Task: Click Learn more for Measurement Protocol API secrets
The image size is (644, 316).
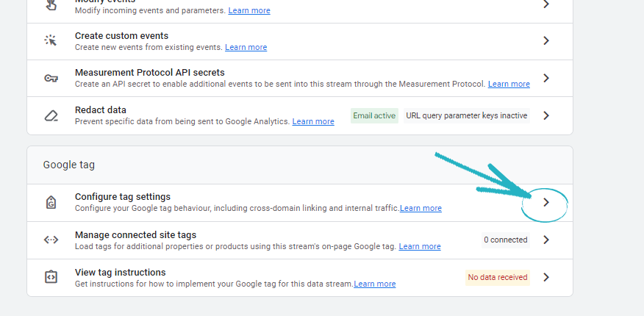Action: point(509,84)
